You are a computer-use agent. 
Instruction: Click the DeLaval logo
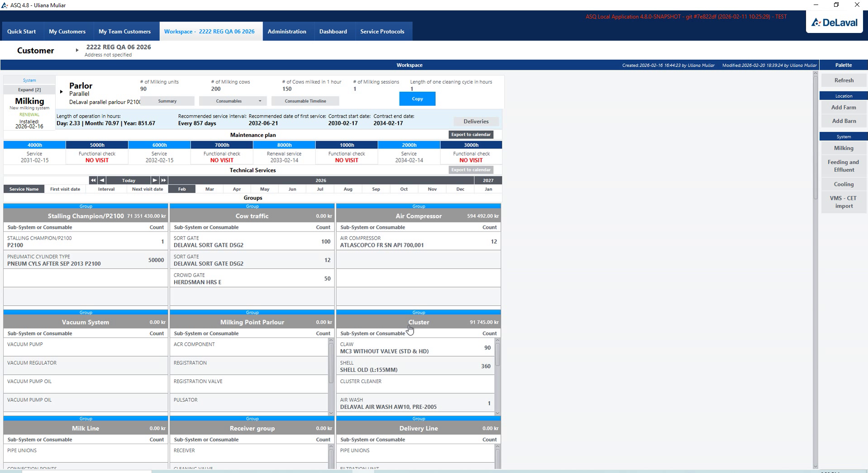coord(835,22)
